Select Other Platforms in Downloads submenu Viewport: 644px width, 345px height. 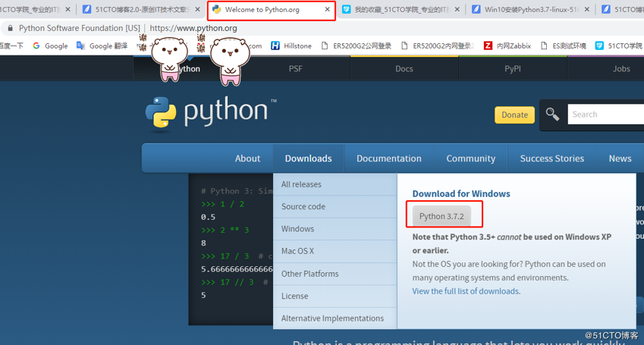[x=335, y=274]
